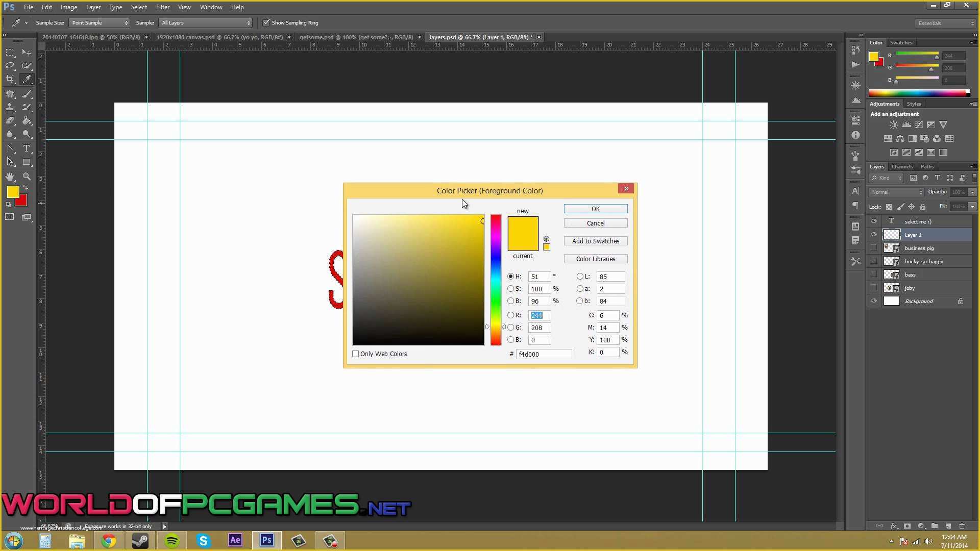Select the Eyedropper tool
This screenshot has width=980, height=551.
pyautogui.click(x=27, y=80)
